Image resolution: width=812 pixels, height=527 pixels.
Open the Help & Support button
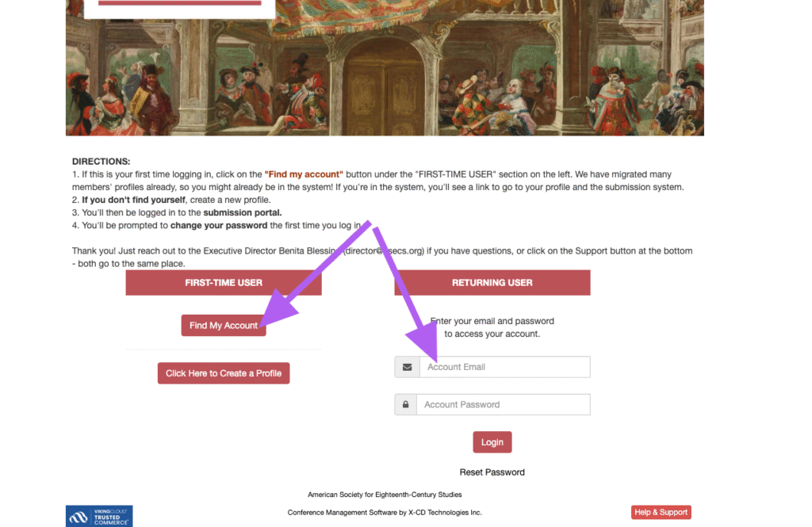click(x=661, y=513)
